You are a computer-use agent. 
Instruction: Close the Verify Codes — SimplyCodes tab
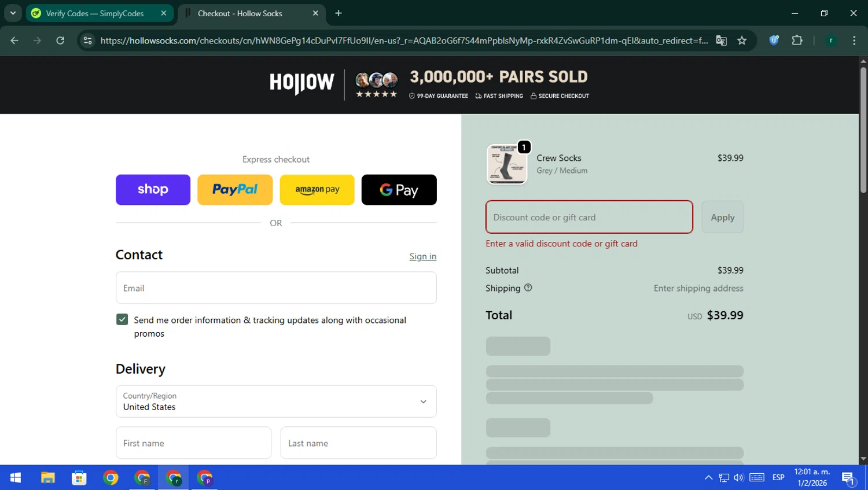164,13
